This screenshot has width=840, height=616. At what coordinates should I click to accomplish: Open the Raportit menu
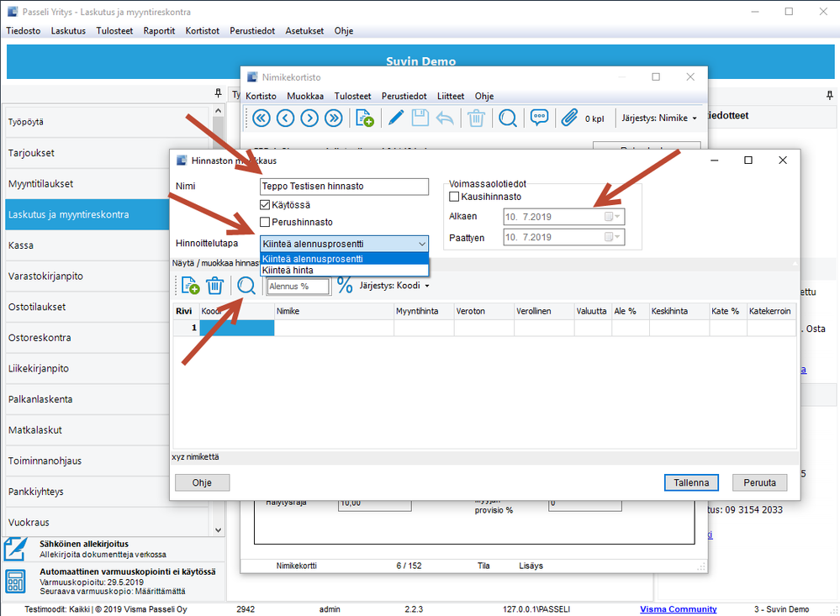(x=159, y=31)
